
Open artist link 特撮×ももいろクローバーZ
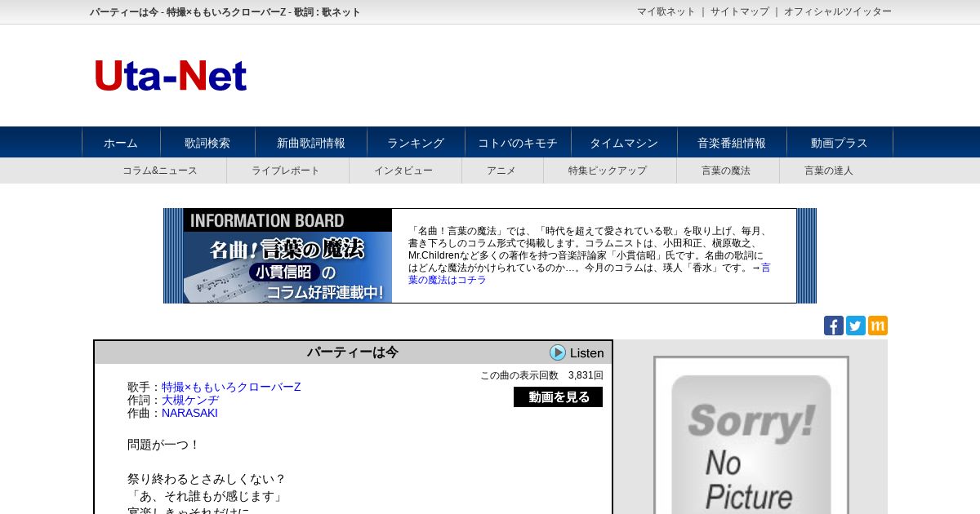pyautogui.click(x=231, y=387)
